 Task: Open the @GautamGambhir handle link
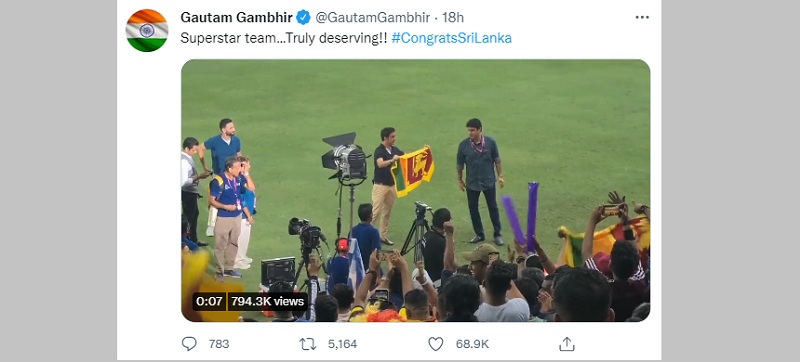pos(372,17)
